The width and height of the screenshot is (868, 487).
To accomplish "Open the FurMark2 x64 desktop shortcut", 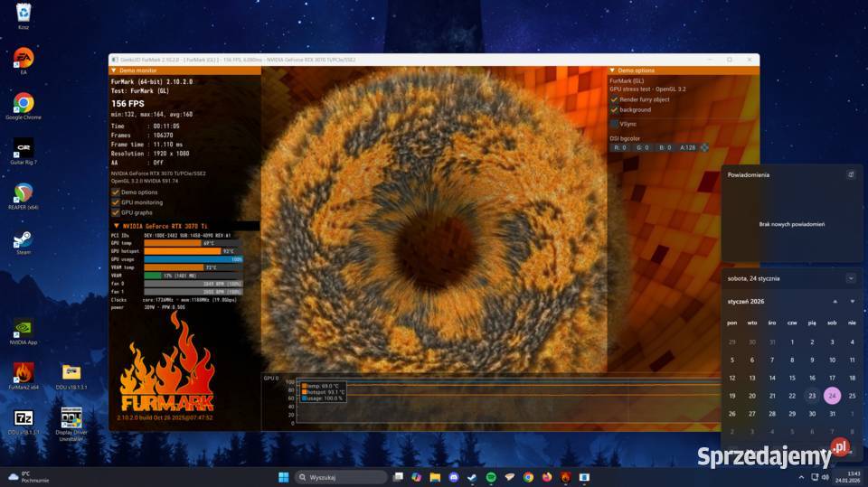I will click(24, 374).
